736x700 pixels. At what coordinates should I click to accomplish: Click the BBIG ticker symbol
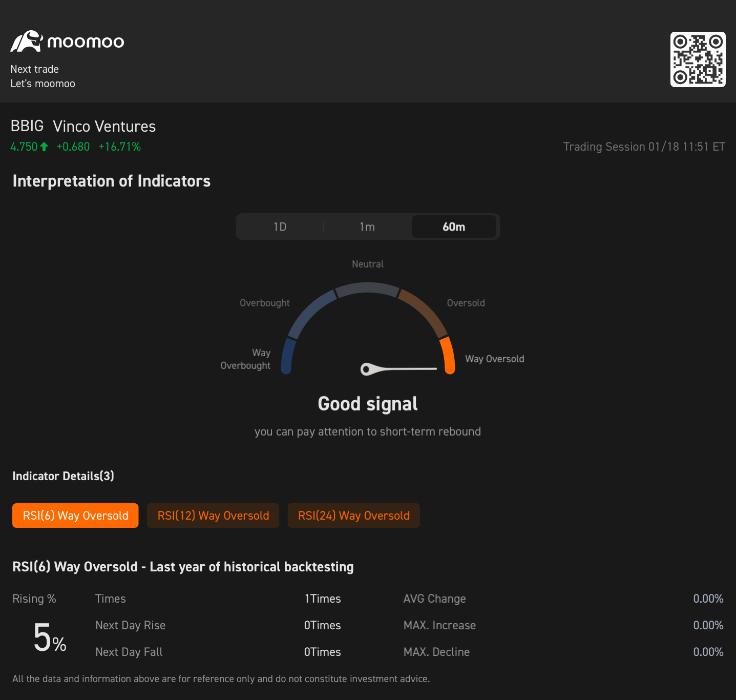pyautogui.click(x=27, y=126)
